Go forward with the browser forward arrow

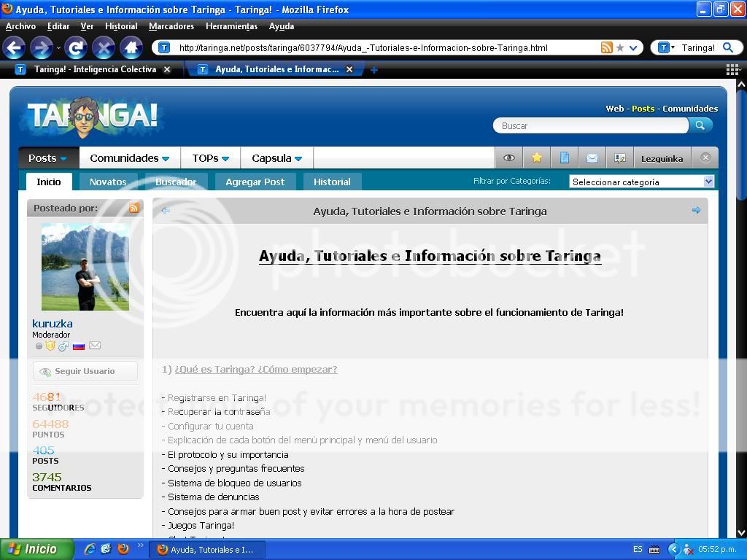(42, 47)
